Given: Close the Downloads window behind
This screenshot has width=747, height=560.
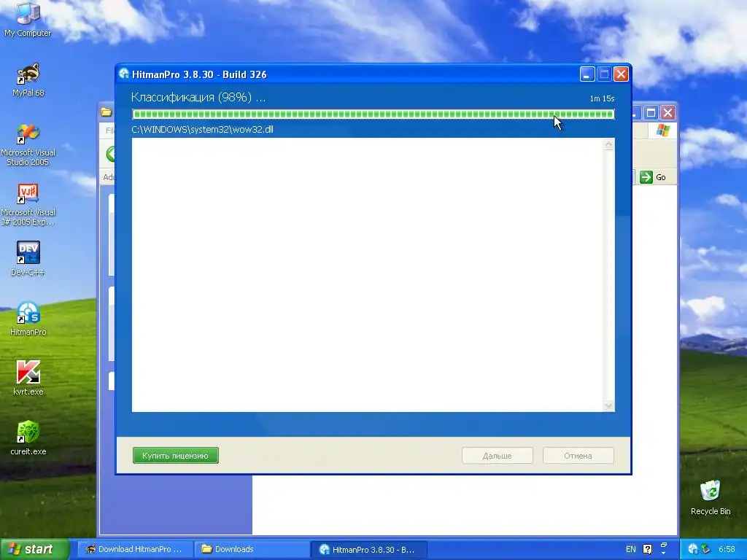Looking at the screenshot, I should pos(667,113).
